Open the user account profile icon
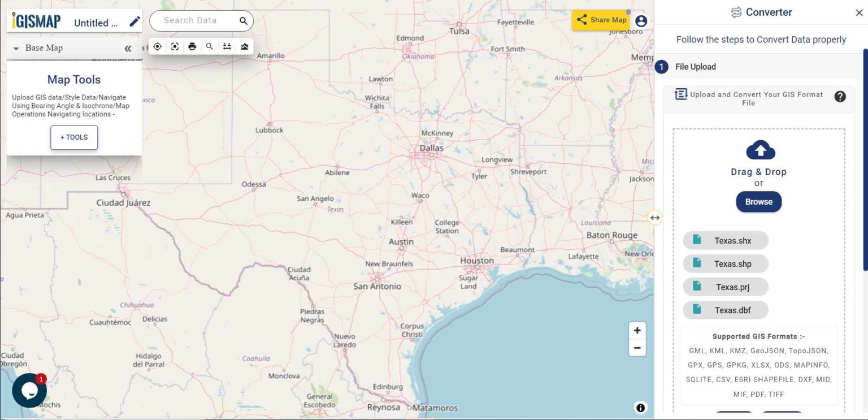The height and width of the screenshot is (420, 868). (641, 20)
